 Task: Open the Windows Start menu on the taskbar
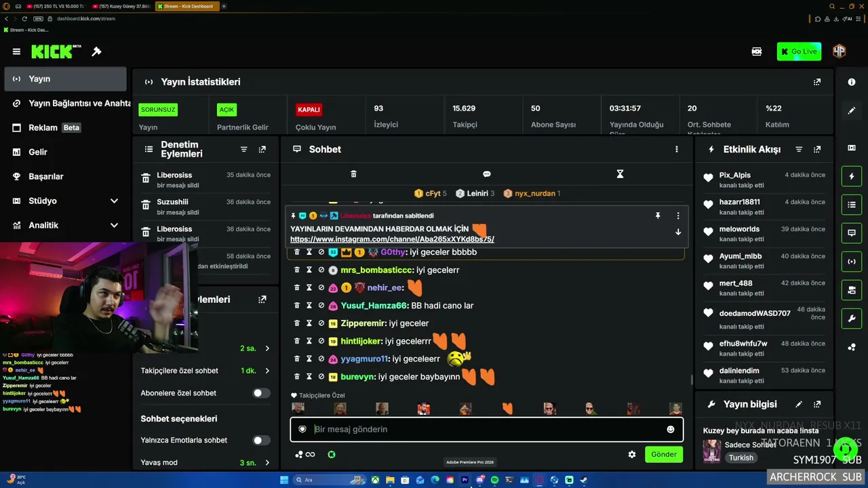(x=284, y=480)
